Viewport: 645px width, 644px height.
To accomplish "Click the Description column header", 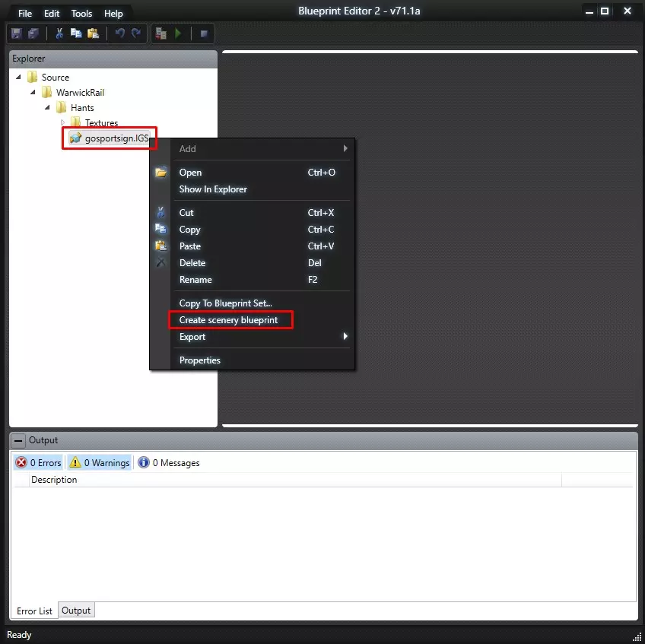I will 295,480.
